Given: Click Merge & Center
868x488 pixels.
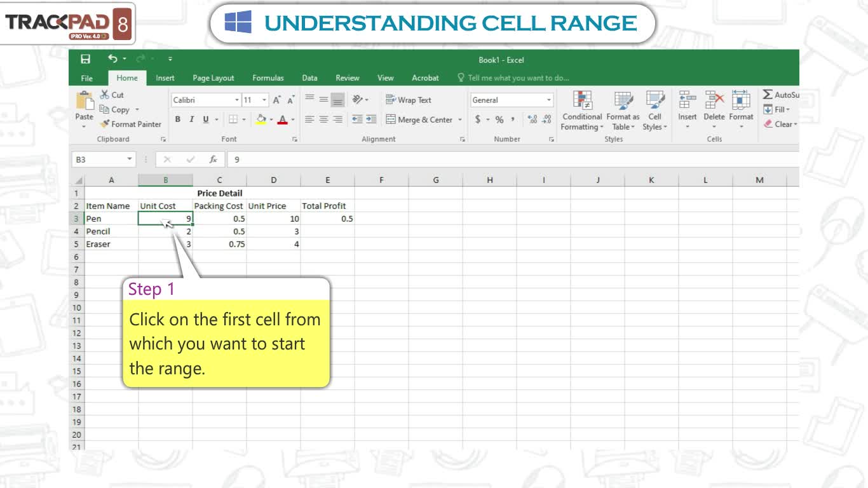Looking at the screenshot, I should pos(419,119).
